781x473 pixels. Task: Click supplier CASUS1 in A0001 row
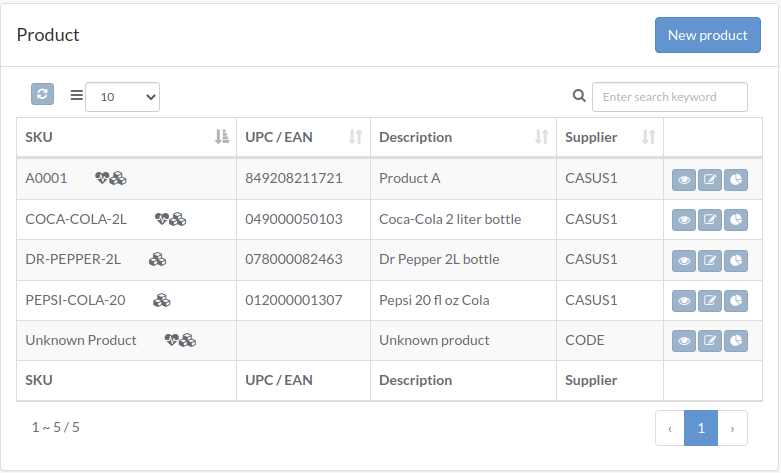[x=591, y=178]
